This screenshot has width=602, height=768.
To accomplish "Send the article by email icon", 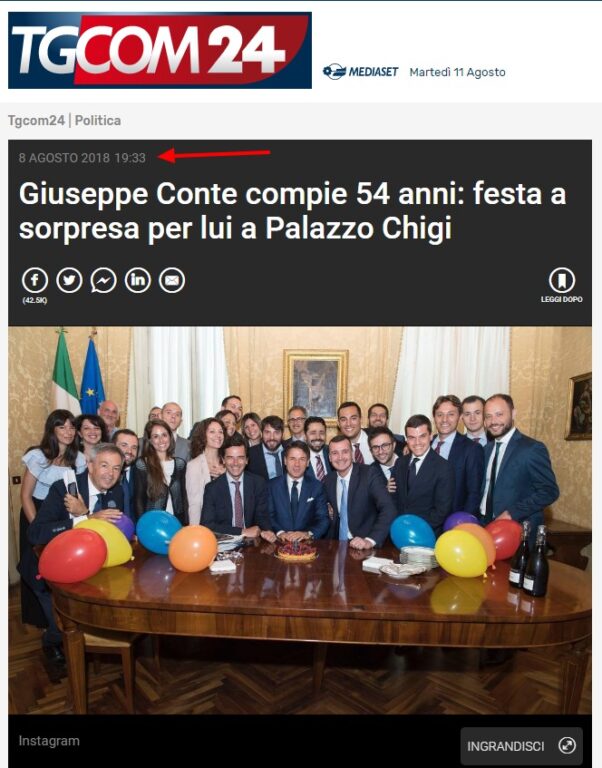I will coord(172,281).
